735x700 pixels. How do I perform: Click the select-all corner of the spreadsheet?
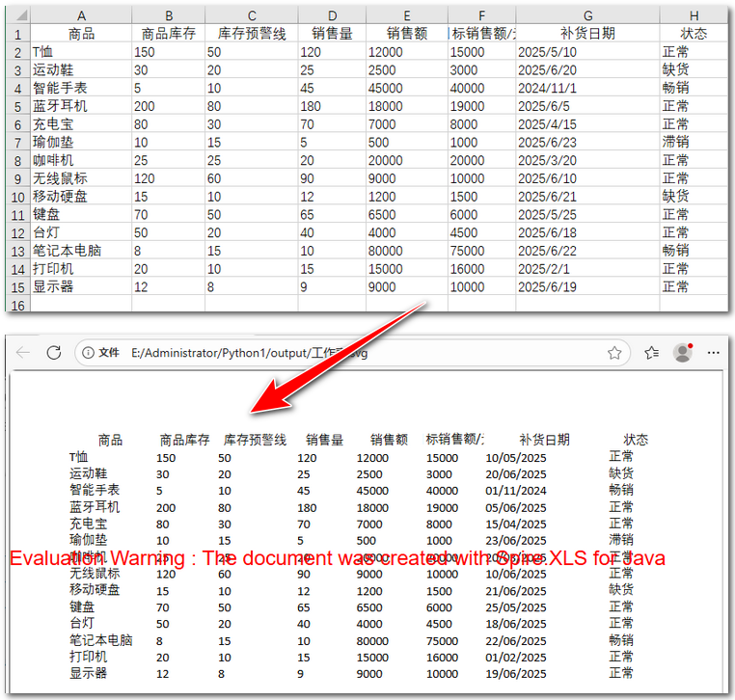click(x=16, y=15)
